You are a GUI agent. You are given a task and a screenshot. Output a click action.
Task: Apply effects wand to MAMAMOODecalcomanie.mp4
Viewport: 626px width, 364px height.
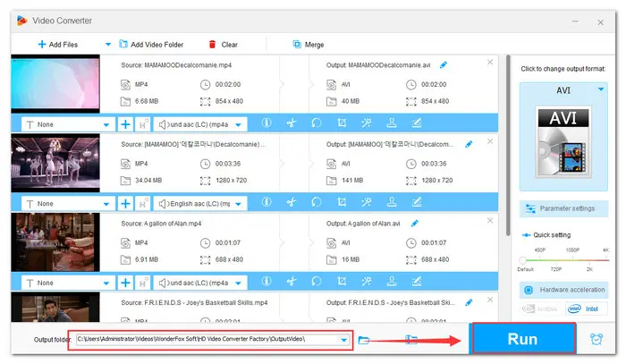(367, 123)
